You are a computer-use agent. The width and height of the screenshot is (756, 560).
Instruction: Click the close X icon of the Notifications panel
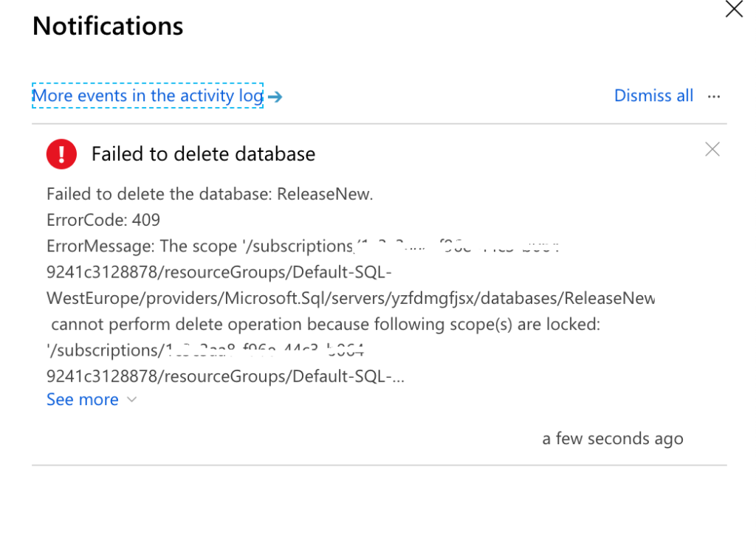(733, 10)
